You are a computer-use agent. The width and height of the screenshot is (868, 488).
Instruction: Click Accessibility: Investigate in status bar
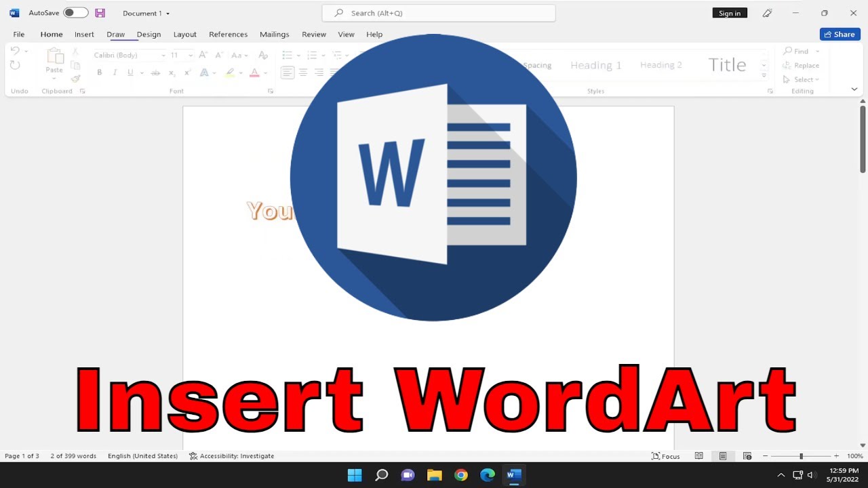coord(232,456)
